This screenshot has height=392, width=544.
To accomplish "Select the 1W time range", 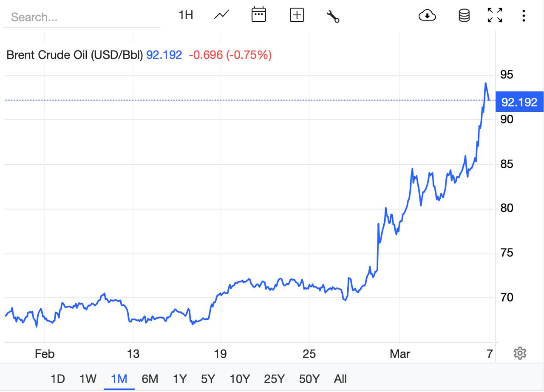I will [x=88, y=378].
